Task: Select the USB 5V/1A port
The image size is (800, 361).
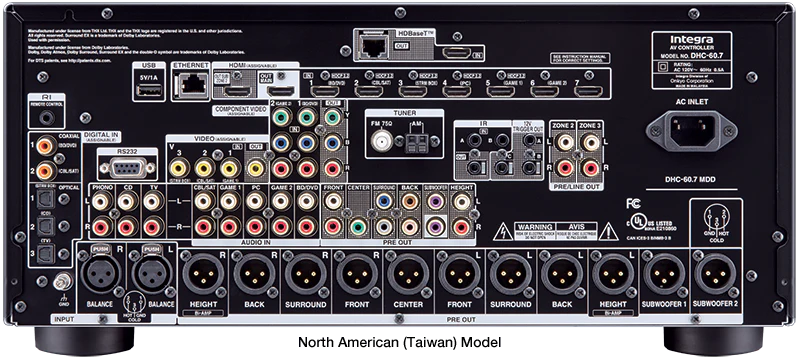Action: click(149, 91)
